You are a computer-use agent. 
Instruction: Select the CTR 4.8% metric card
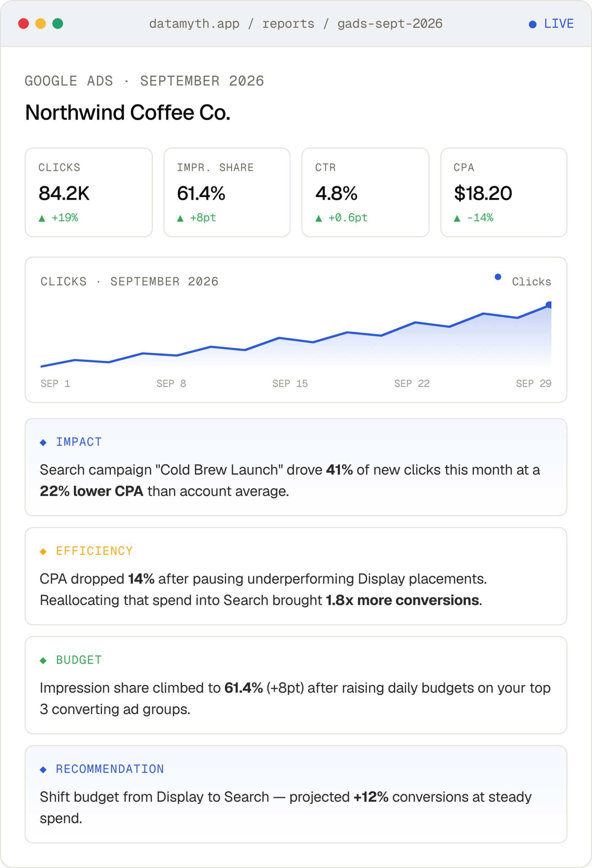click(365, 192)
